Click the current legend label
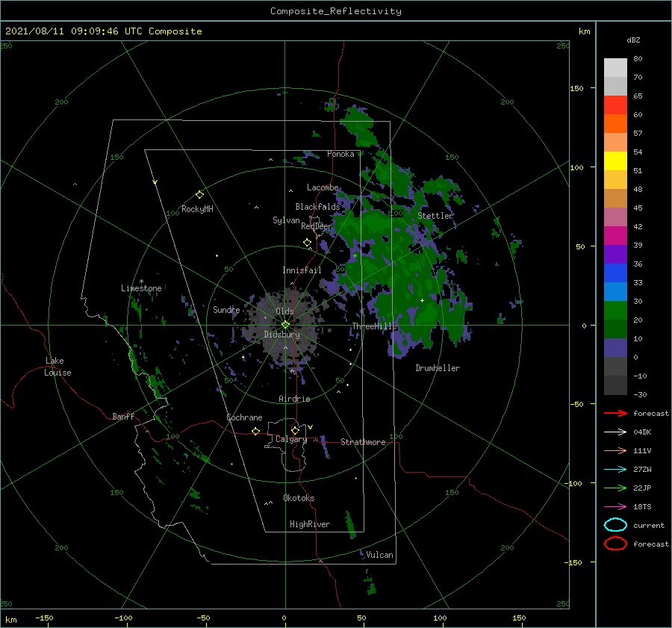The image size is (672, 628). 649,525
